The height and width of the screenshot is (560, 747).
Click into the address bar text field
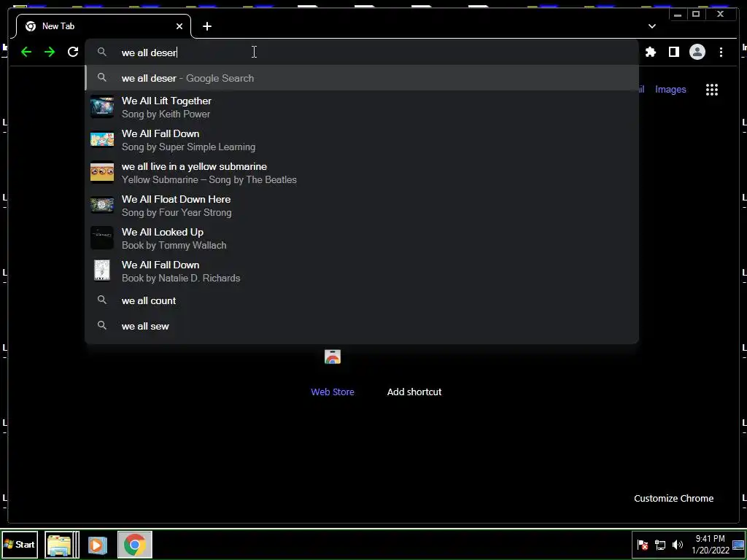[x=362, y=52]
